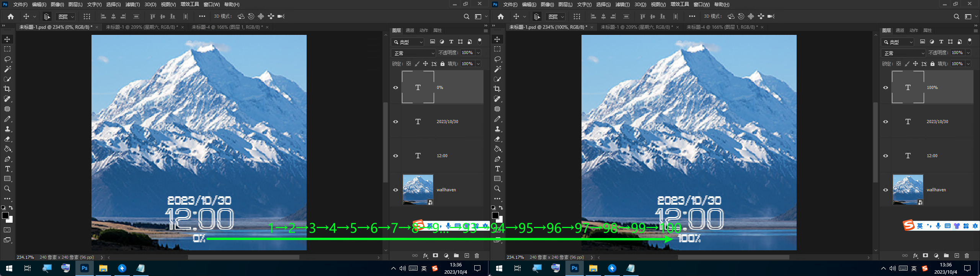This screenshot has height=276, width=980.
Task: Hide the 100% text layer
Action: click(885, 87)
